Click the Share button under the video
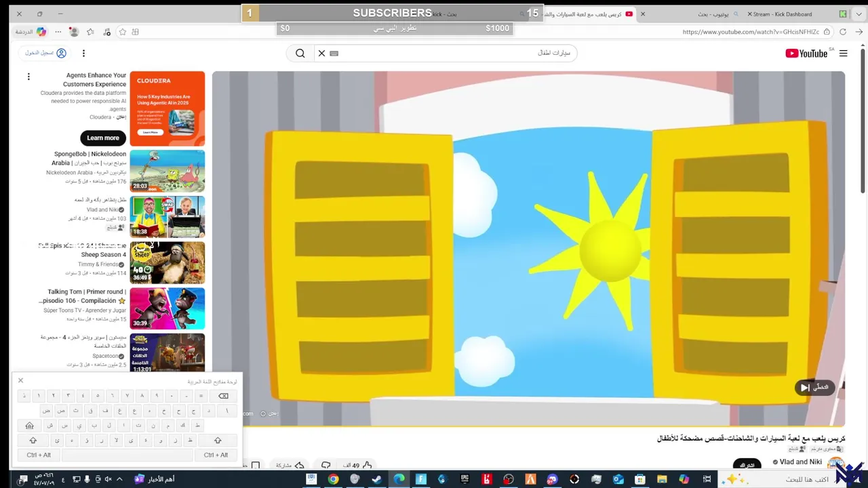This screenshot has width=868, height=488. (289, 466)
